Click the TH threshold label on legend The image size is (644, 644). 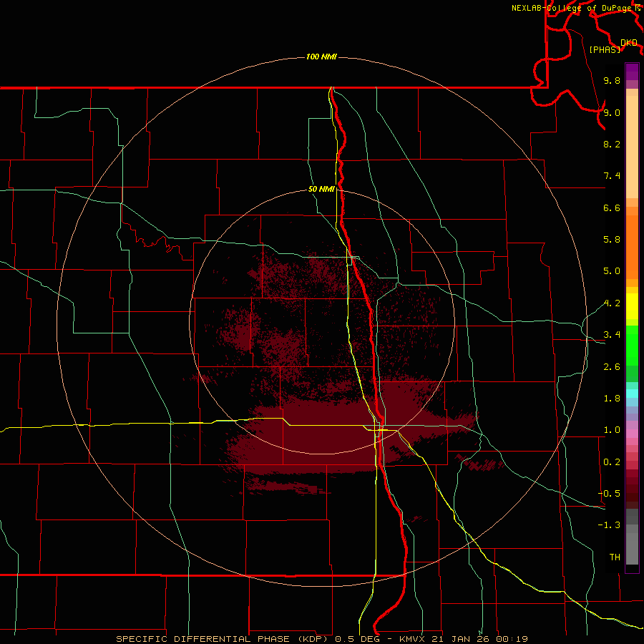click(615, 557)
